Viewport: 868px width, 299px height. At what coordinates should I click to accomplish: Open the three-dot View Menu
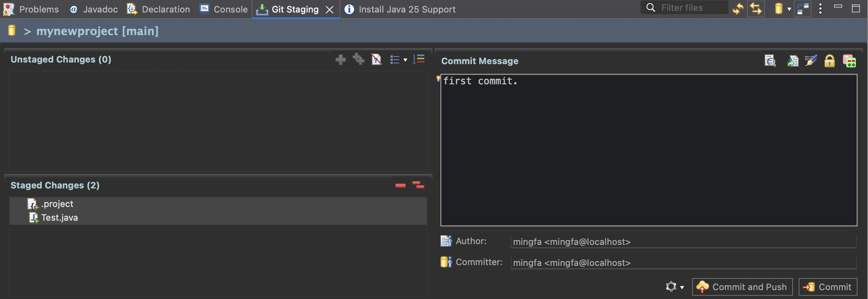pos(820,8)
